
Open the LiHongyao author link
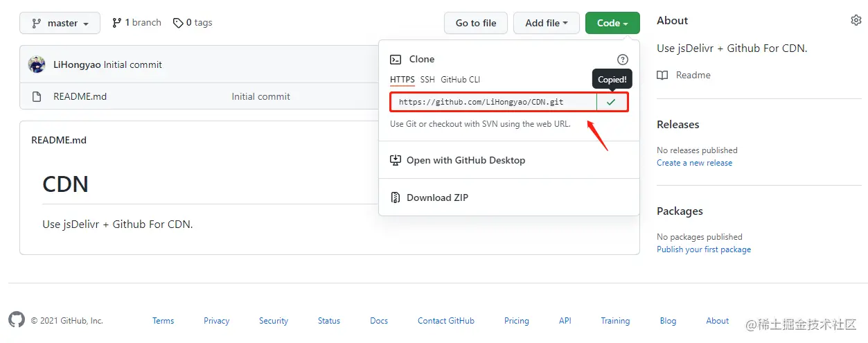coord(77,64)
